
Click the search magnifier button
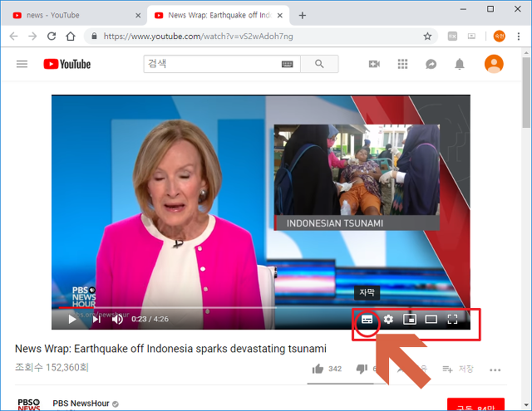click(x=319, y=64)
